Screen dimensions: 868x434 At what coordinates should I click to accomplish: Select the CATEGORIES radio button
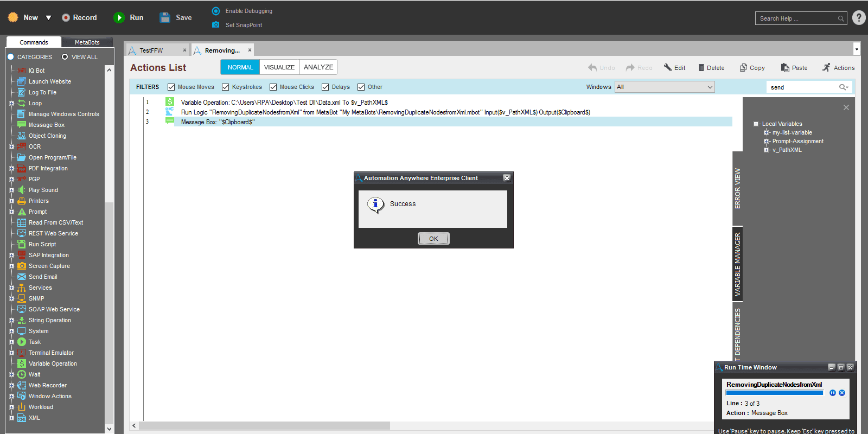pos(10,57)
